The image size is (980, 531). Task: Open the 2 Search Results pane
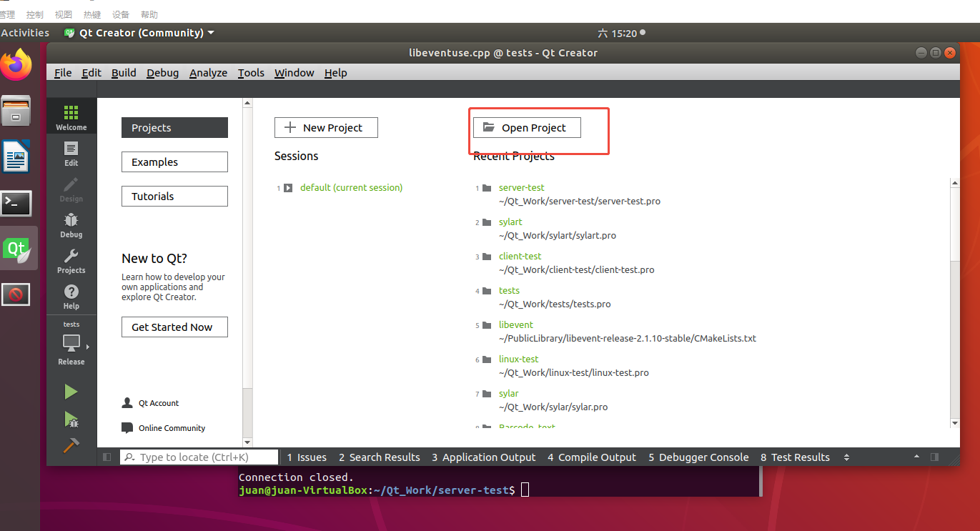380,457
